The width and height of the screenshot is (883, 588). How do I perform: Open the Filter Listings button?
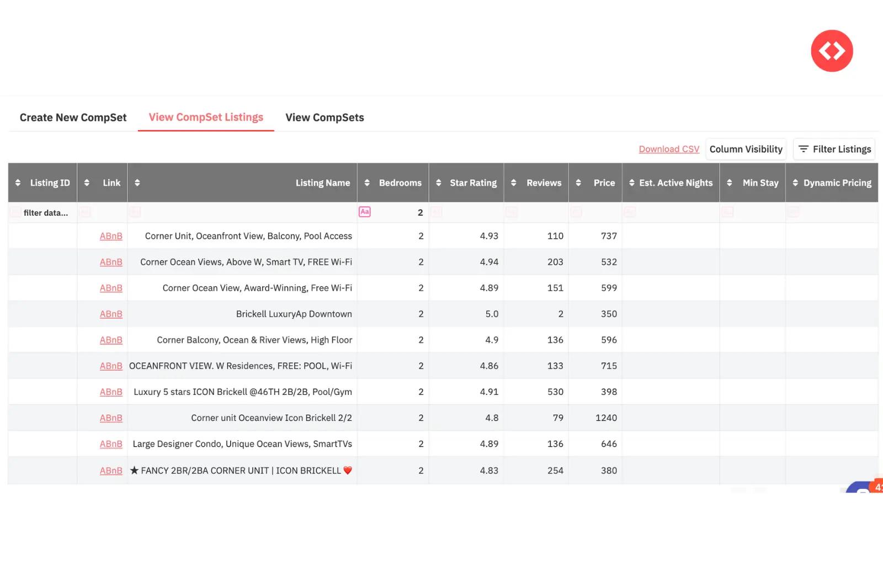point(834,149)
